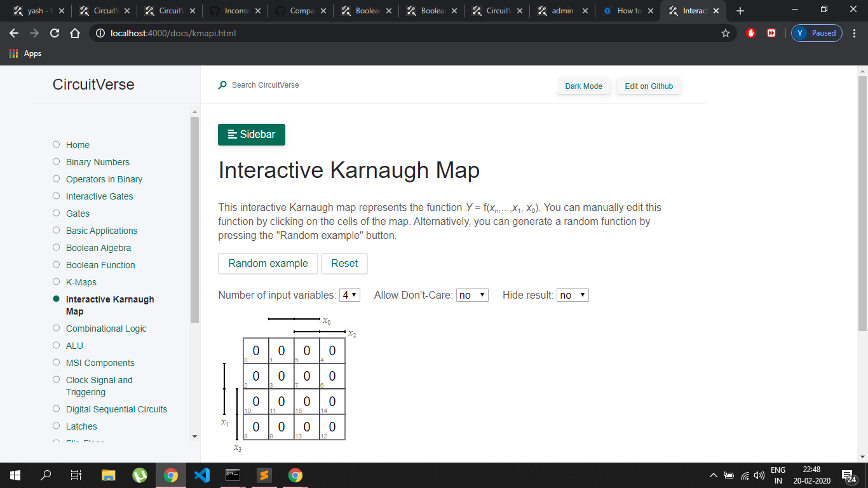
Task: Click the site information icon in address bar
Action: point(100,33)
